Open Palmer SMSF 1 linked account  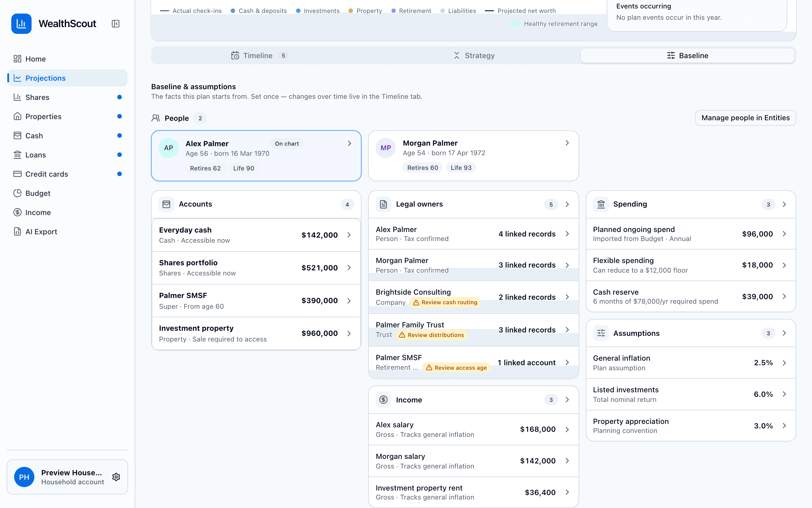click(x=473, y=363)
